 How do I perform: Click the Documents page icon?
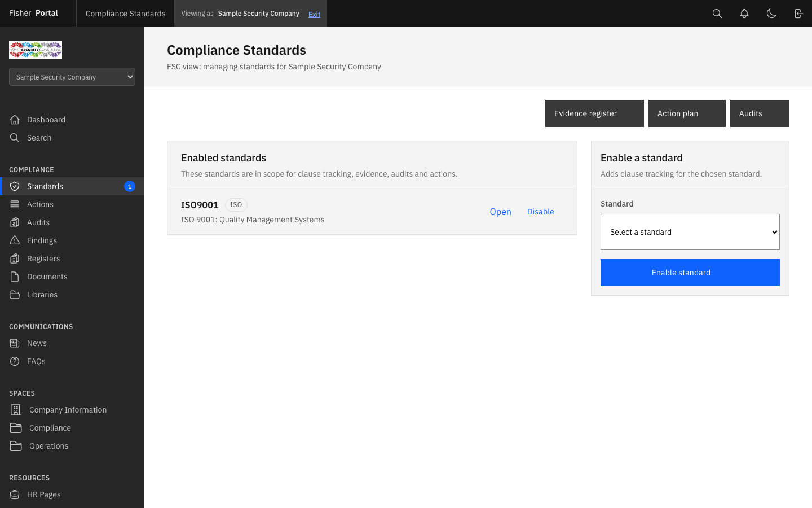tap(15, 276)
